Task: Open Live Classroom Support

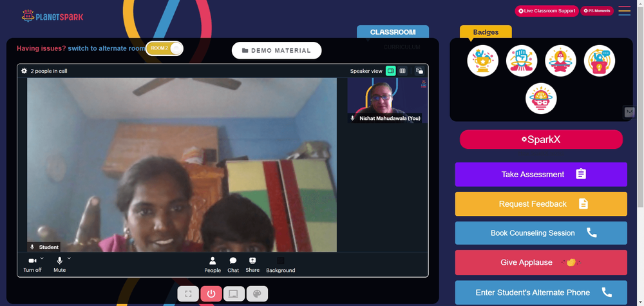Action: click(547, 11)
